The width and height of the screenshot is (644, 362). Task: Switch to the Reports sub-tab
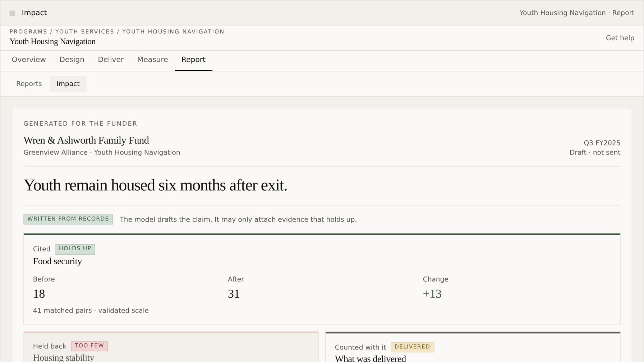[x=29, y=84]
